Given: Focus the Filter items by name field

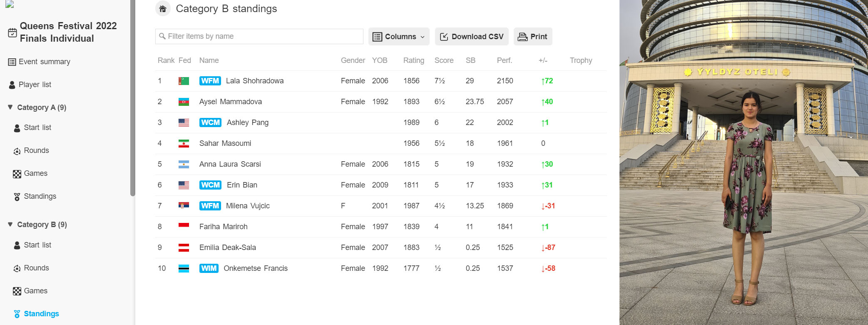Looking at the screenshot, I should [x=259, y=36].
